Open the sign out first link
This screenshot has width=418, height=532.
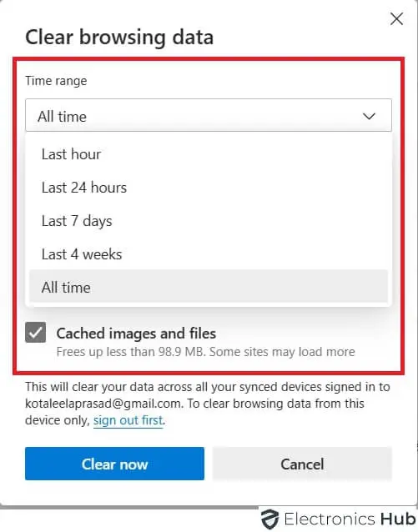pyautogui.click(x=128, y=420)
